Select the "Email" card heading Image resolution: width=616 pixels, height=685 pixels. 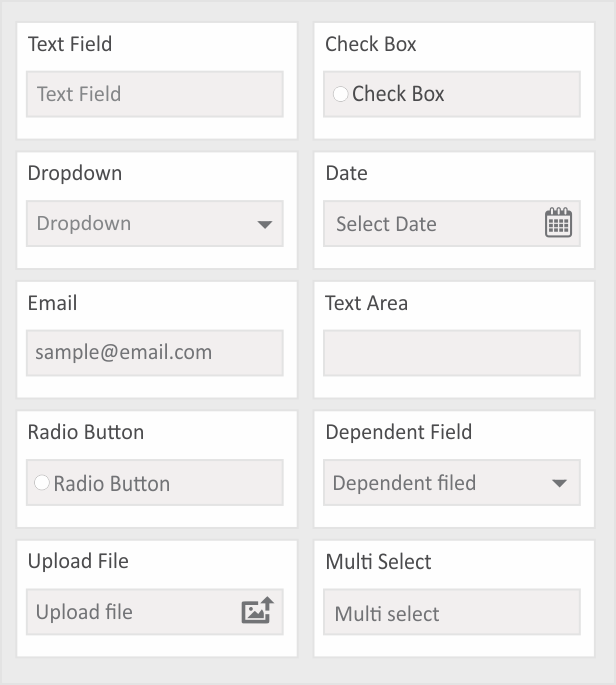coord(52,303)
